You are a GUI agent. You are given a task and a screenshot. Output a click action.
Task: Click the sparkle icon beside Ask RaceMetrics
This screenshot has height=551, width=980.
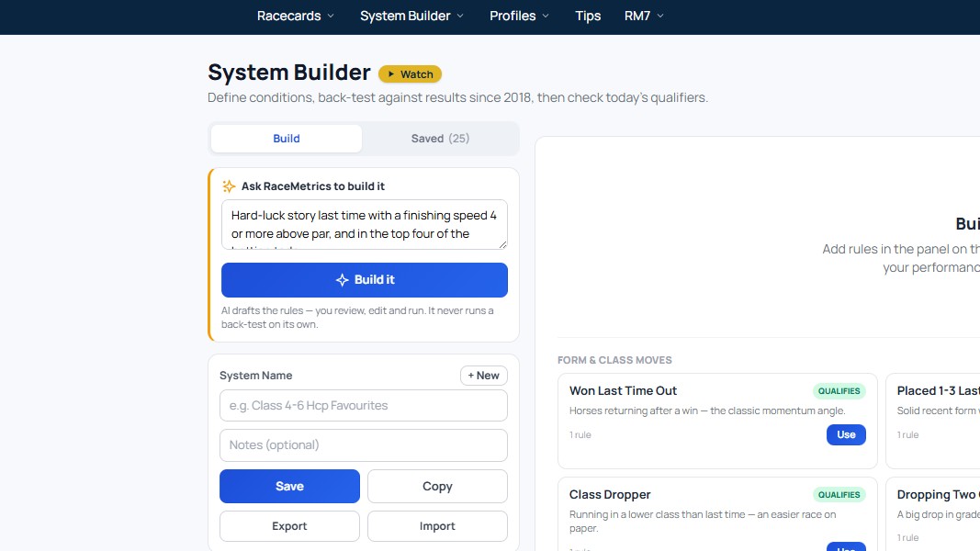[x=229, y=186]
